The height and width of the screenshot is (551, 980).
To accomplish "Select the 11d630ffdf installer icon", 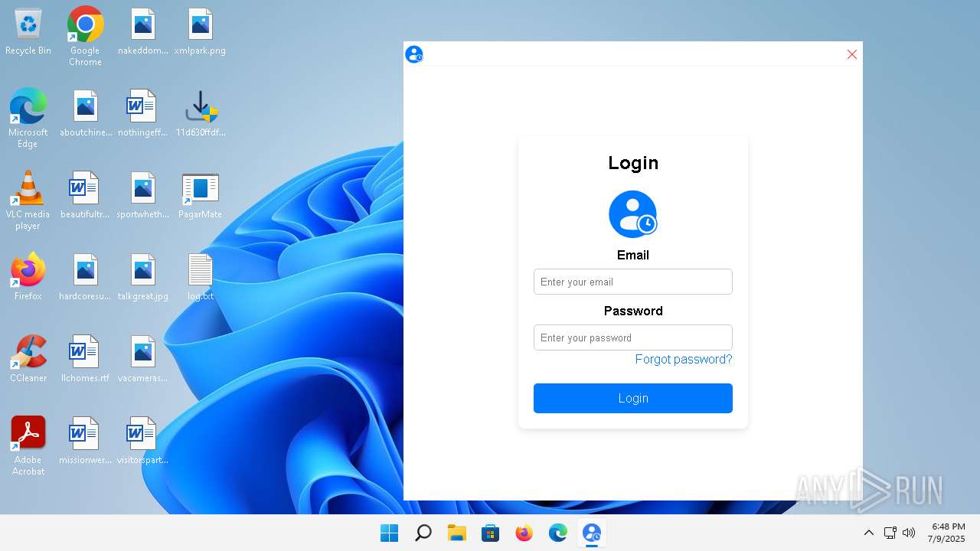I will pos(200,114).
